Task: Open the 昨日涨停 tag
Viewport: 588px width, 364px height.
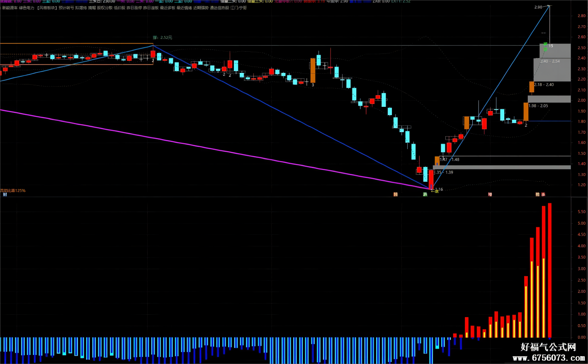Action: (134, 8)
